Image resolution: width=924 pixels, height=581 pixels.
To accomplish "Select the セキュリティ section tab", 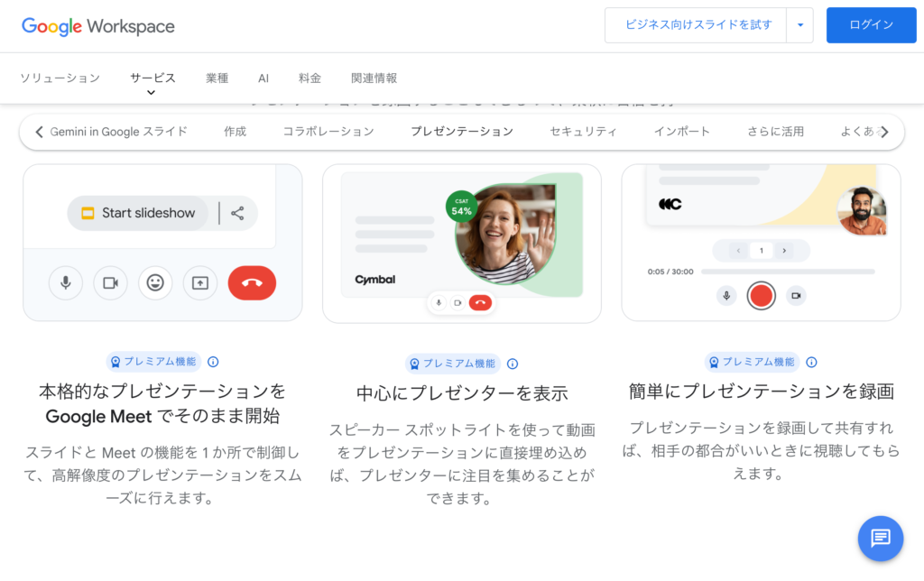I will pyautogui.click(x=584, y=132).
